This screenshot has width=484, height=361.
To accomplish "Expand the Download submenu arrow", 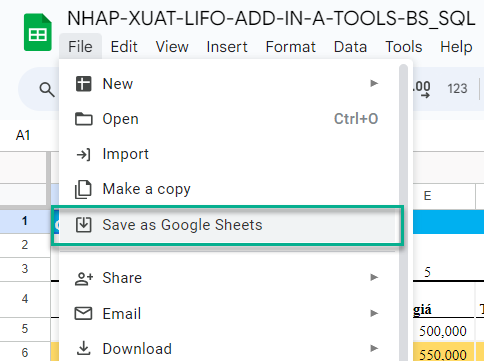I will click(374, 348).
